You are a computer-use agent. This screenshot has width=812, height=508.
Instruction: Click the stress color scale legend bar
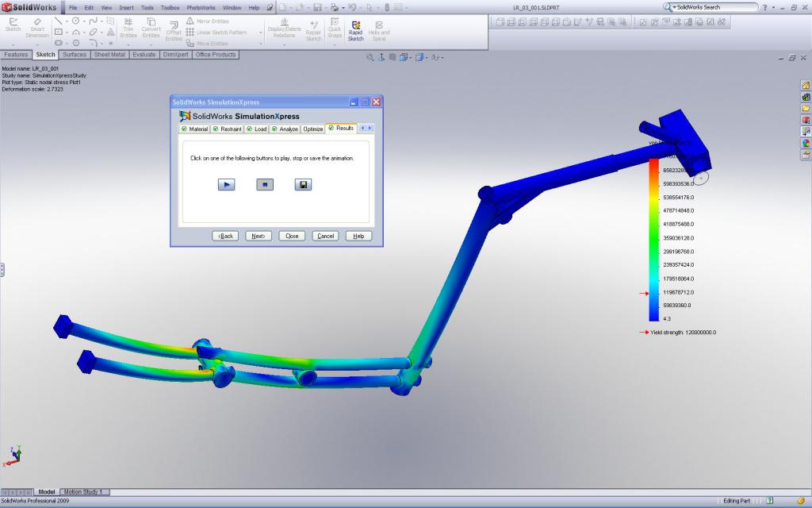click(x=654, y=240)
